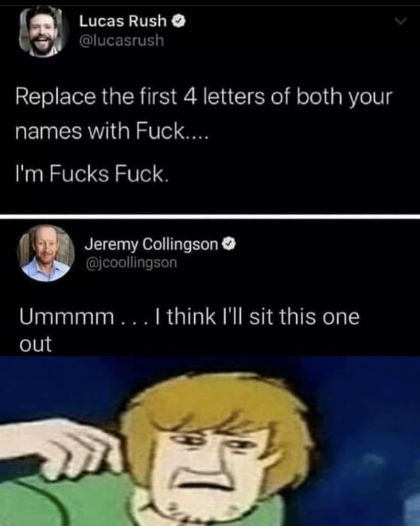420x526 pixels.
Task: Select the "Replace the first 4 letters" line
Action: (x=203, y=96)
